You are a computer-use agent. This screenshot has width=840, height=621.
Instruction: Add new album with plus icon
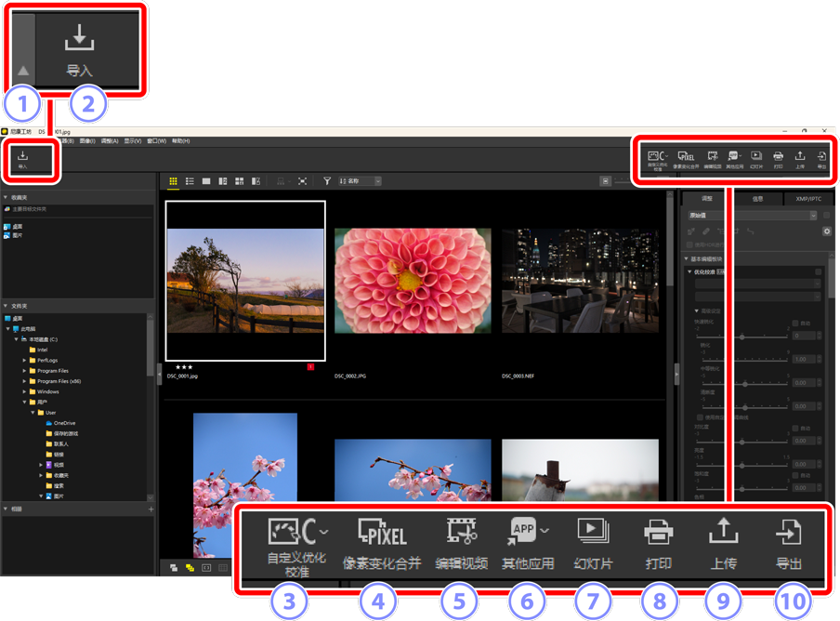pos(151,509)
